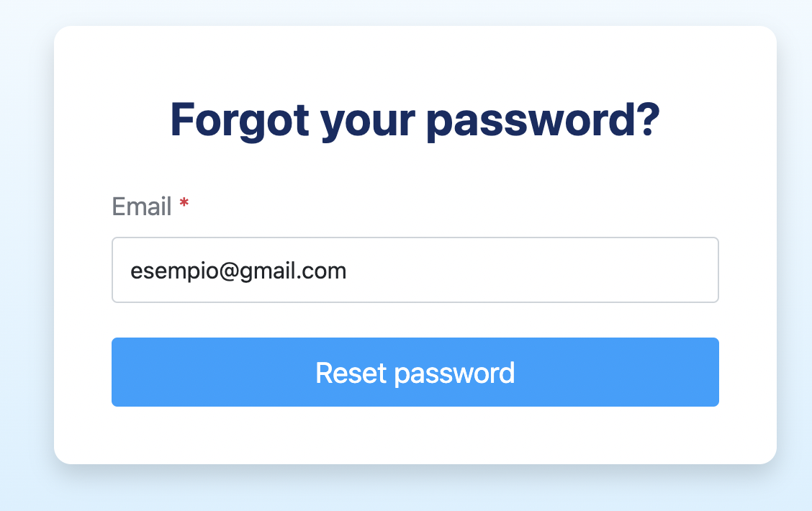
Task: Place the cursor after "gmail.com" in the Email field
Action: (348, 271)
